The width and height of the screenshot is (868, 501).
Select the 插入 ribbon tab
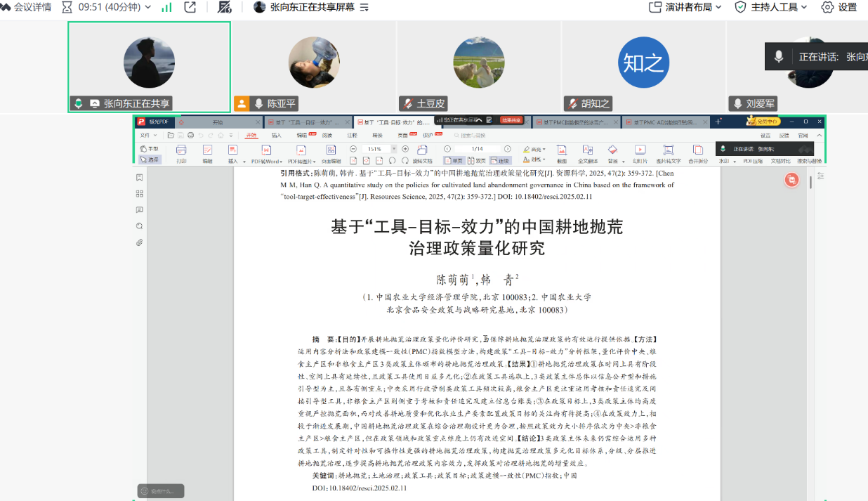(276, 135)
